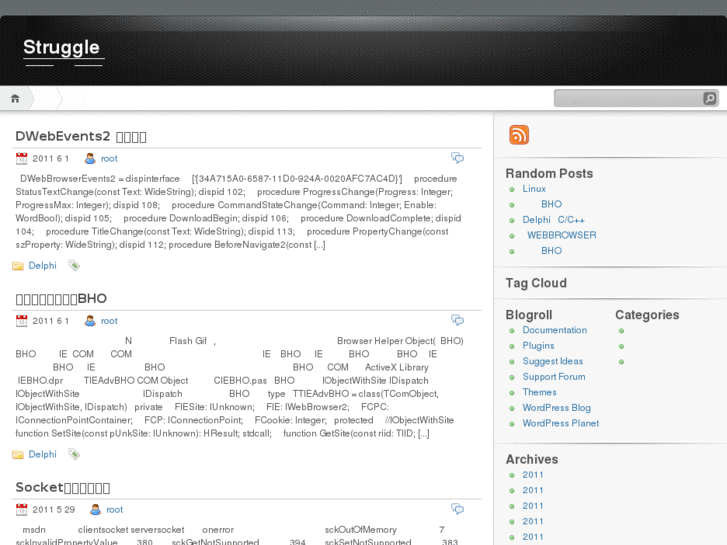Open WEBBROWSER random post link
Image resolution: width=727 pixels, height=545 pixels.
[x=561, y=235]
